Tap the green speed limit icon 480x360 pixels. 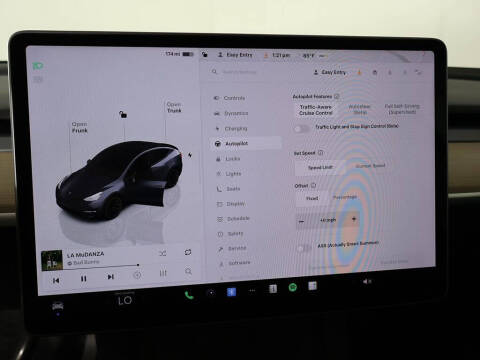coord(38,66)
